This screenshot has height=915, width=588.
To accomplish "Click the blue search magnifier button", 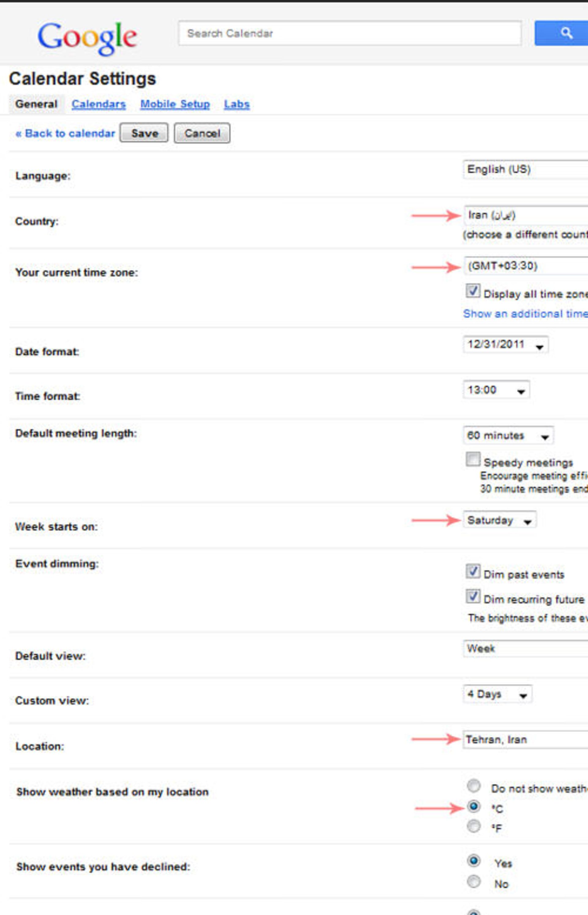I will [x=565, y=33].
